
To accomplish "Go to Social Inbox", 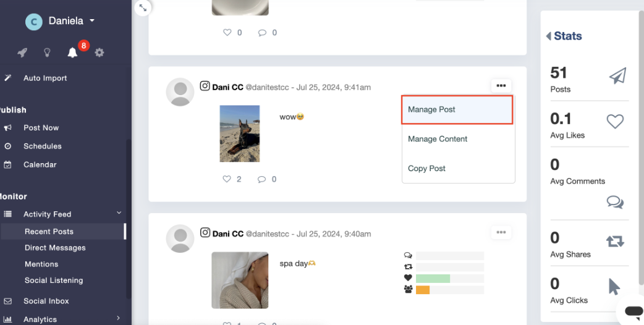I will coord(46,301).
